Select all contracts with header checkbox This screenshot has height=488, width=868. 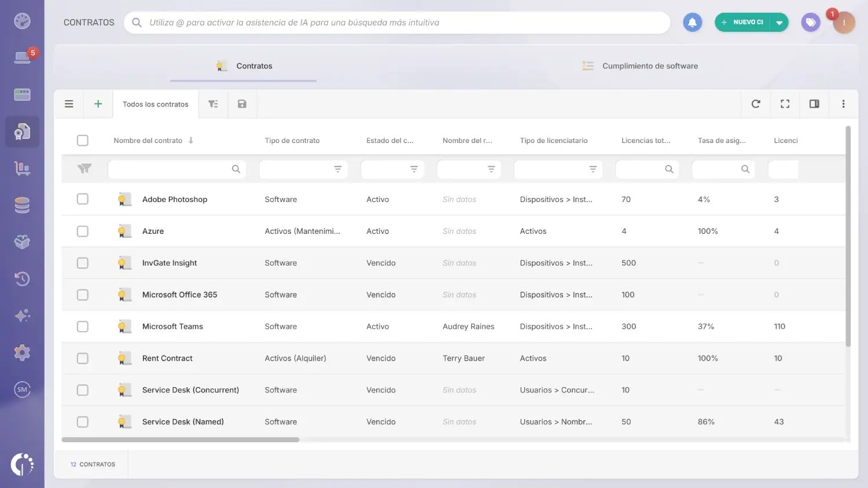click(83, 140)
